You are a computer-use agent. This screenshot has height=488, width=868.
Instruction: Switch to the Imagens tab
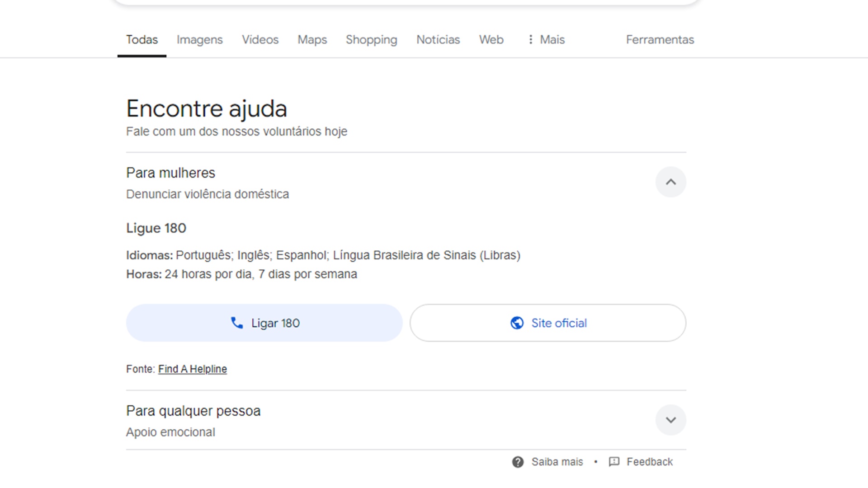click(x=200, y=39)
